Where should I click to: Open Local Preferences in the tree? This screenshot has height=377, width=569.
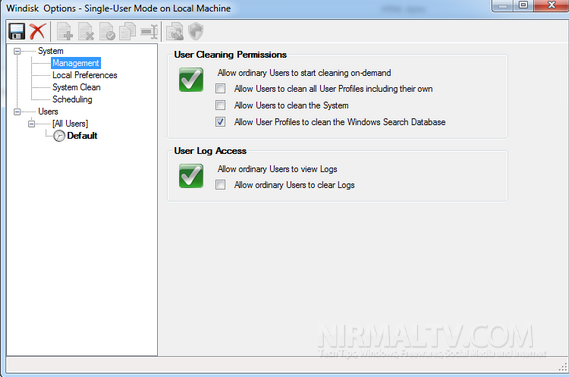pyautogui.click(x=85, y=75)
